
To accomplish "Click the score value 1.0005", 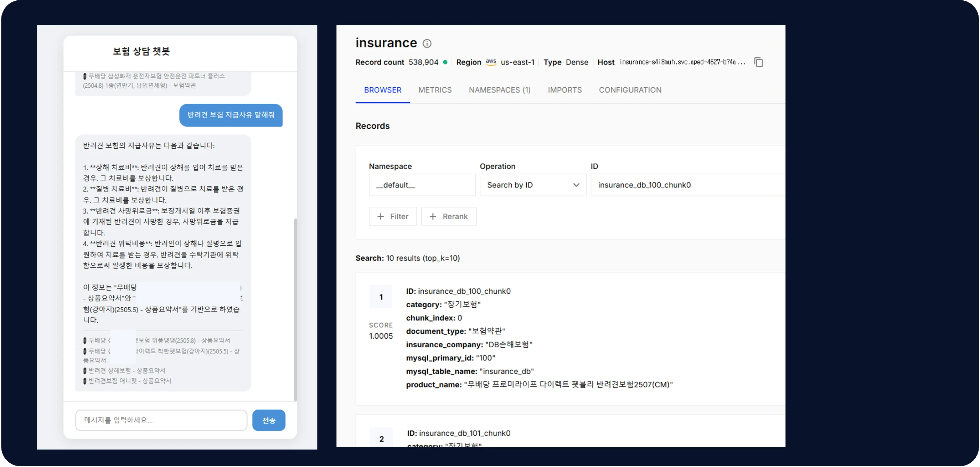I will click(x=381, y=336).
